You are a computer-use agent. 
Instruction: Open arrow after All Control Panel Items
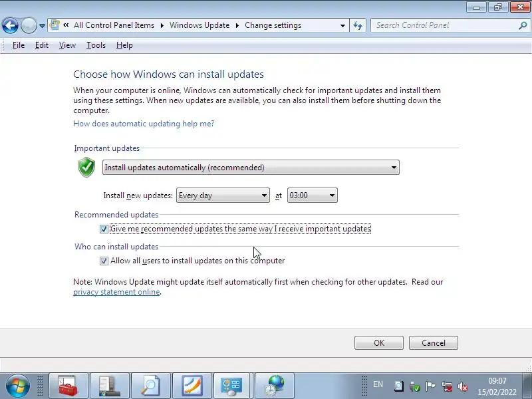point(162,25)
